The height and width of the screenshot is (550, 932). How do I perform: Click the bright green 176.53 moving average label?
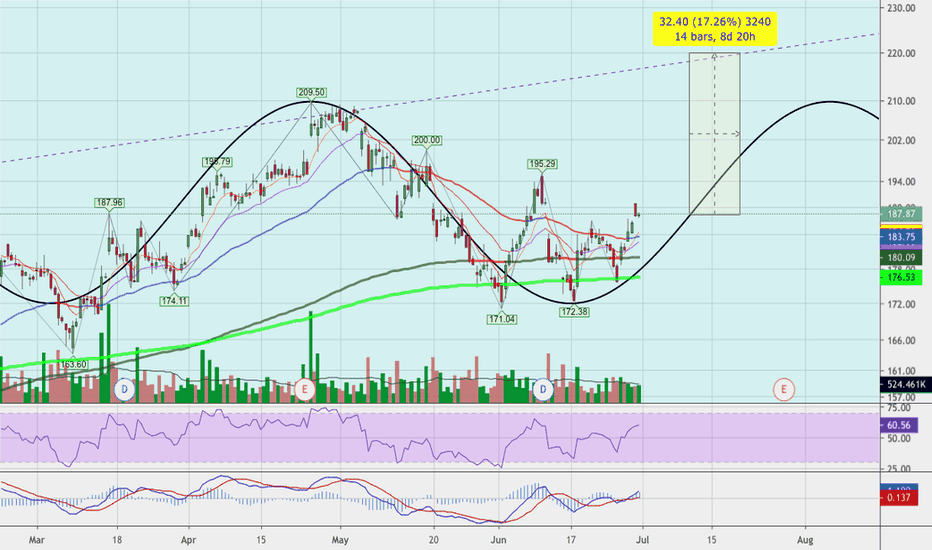901,277
